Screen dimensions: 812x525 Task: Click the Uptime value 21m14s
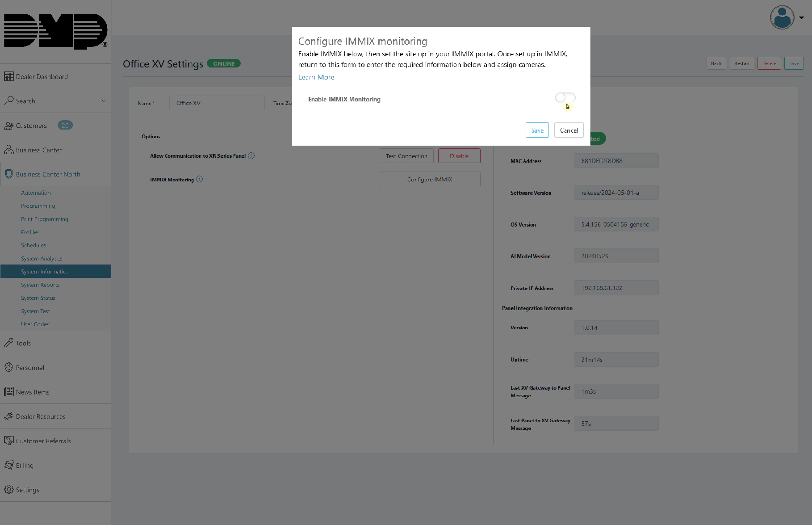[x=616, y=360]
